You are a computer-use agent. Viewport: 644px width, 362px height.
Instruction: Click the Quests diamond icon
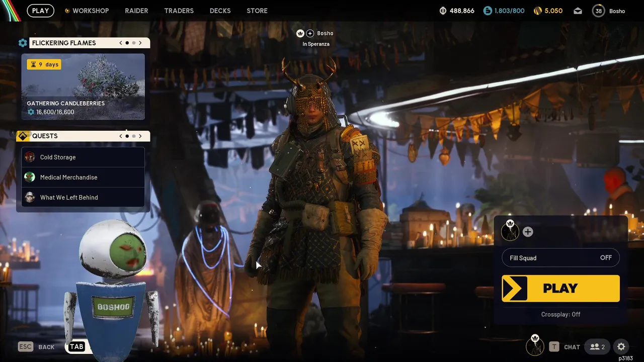23,136
